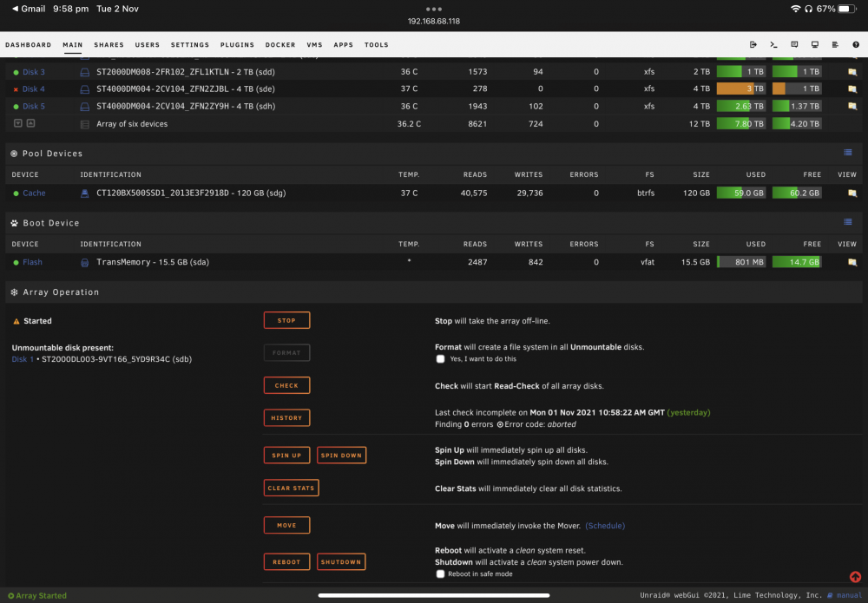Click the logout icon in top toolbar

[753, 45]
